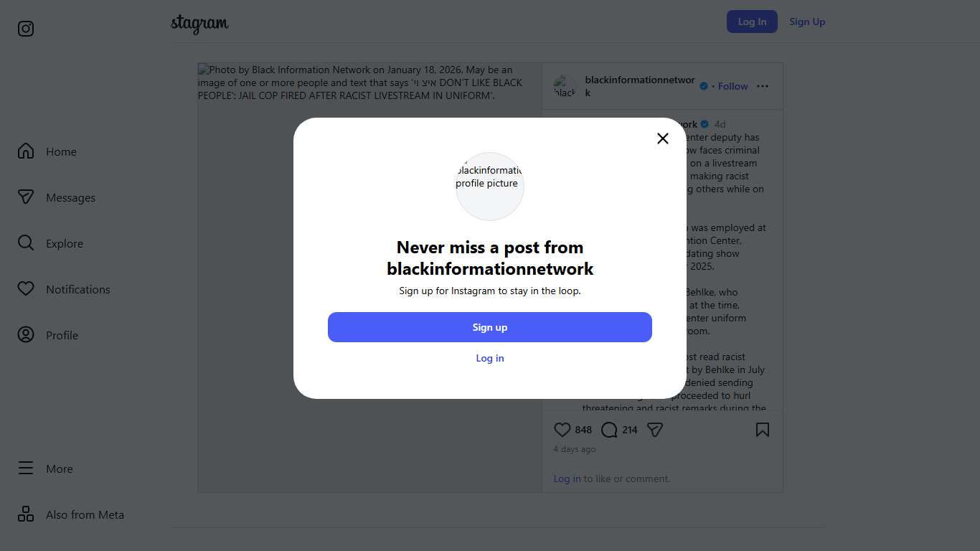Click the Explore magnifier icon
The width and height of the screenshot is (980, 551).
(x=26, y=243)
